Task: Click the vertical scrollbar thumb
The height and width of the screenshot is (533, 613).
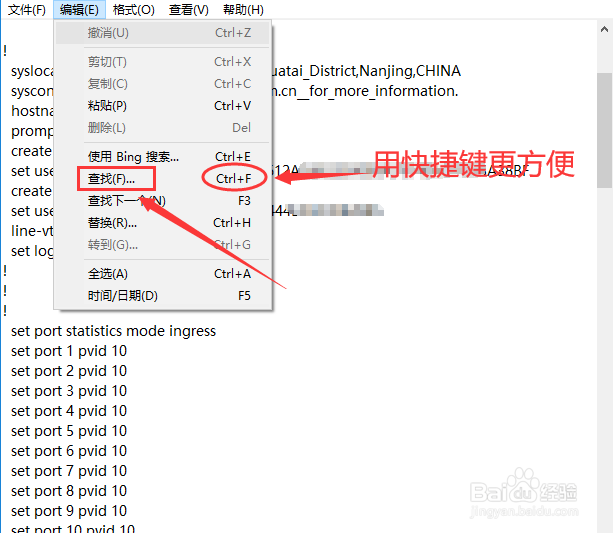Action: point(604,130)
